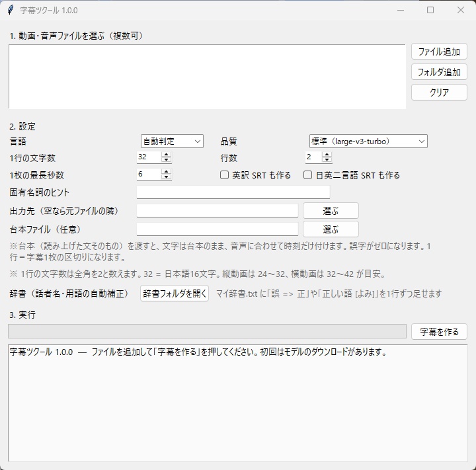Click the 出力先 path input field
Viewport: 476px width, 470px height.
coord(218,211)
